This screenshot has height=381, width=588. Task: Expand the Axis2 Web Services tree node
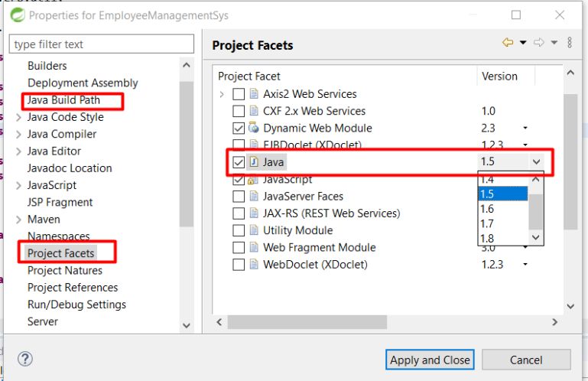222,94
